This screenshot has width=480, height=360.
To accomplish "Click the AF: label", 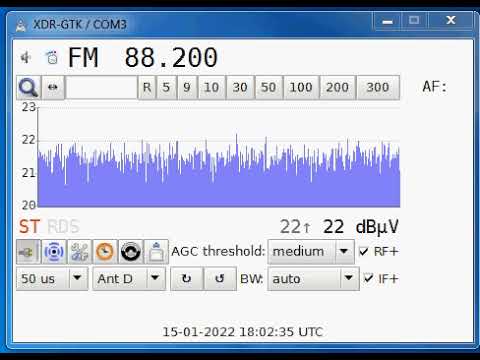I will click(x=435, y=87).
